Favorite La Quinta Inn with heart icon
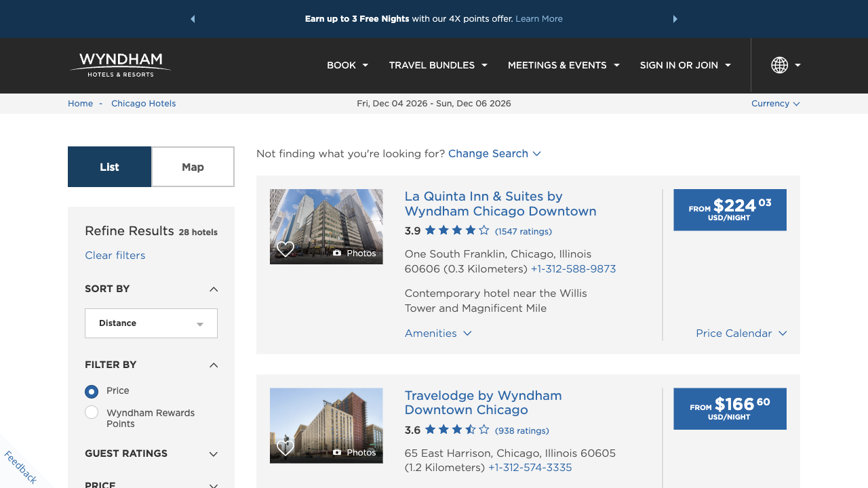868x488 pixels. click(x=285, y=249)
